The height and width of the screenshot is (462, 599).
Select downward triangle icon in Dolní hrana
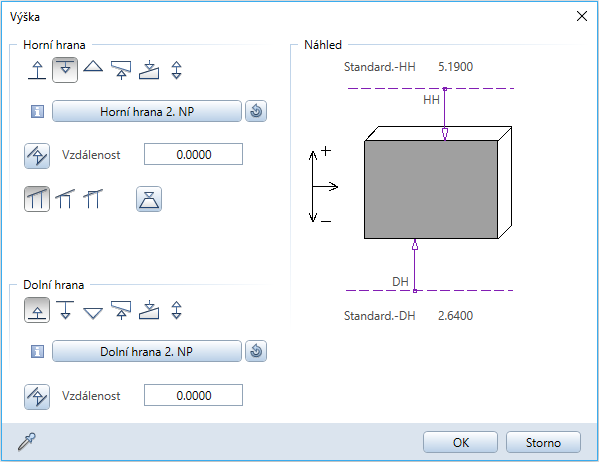tap(93, 313)
